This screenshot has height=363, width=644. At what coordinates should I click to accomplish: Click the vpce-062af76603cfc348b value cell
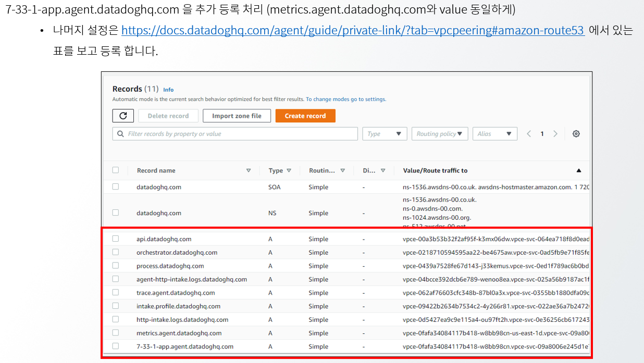(496, 293)
